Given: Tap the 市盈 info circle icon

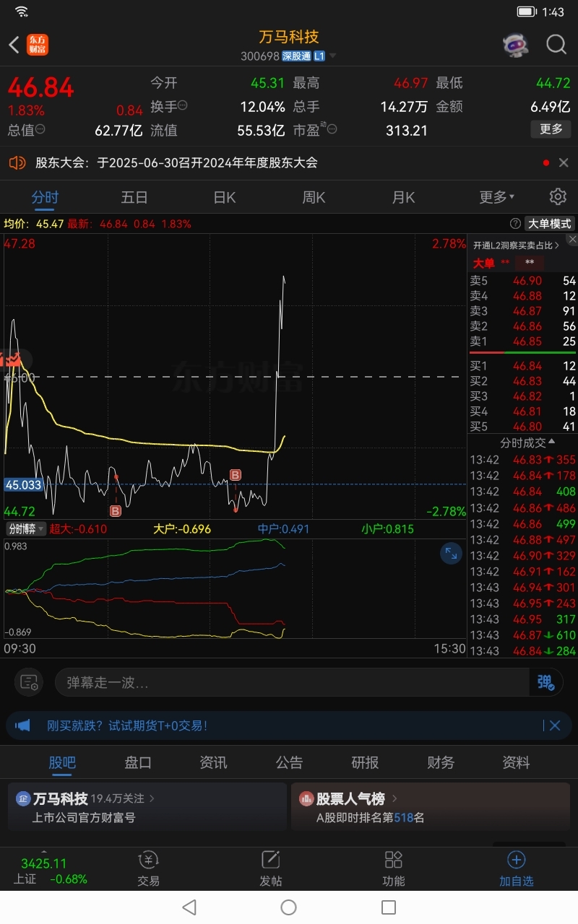Looking at the screenshot, I should click(332, 128).
